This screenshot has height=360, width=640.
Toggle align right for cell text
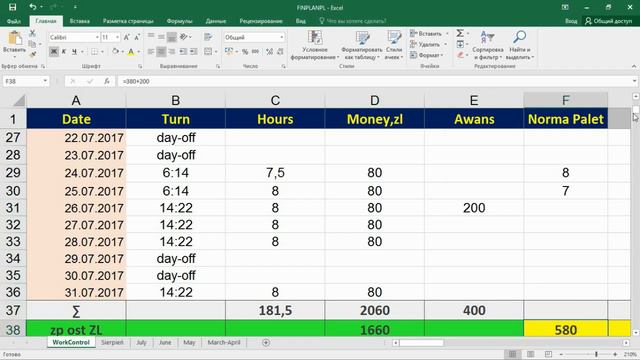[172, 52]
